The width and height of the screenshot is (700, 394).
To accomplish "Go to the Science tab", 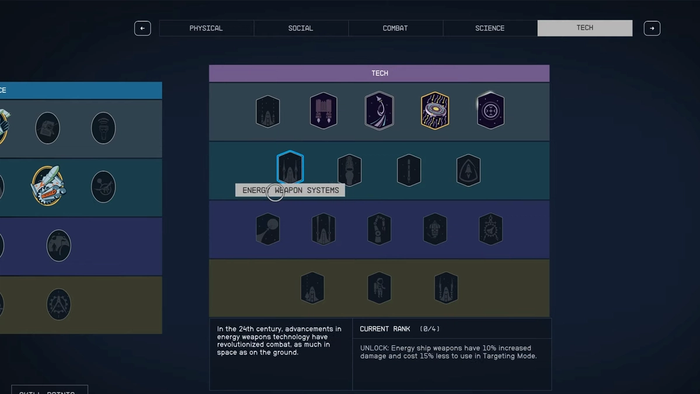I will tap(490, 28).
